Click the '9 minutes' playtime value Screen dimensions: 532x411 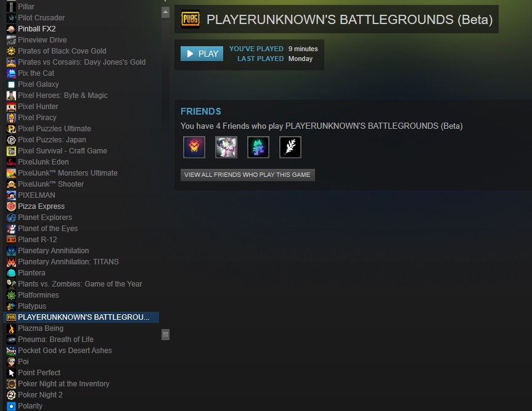[x=303, y=49]
